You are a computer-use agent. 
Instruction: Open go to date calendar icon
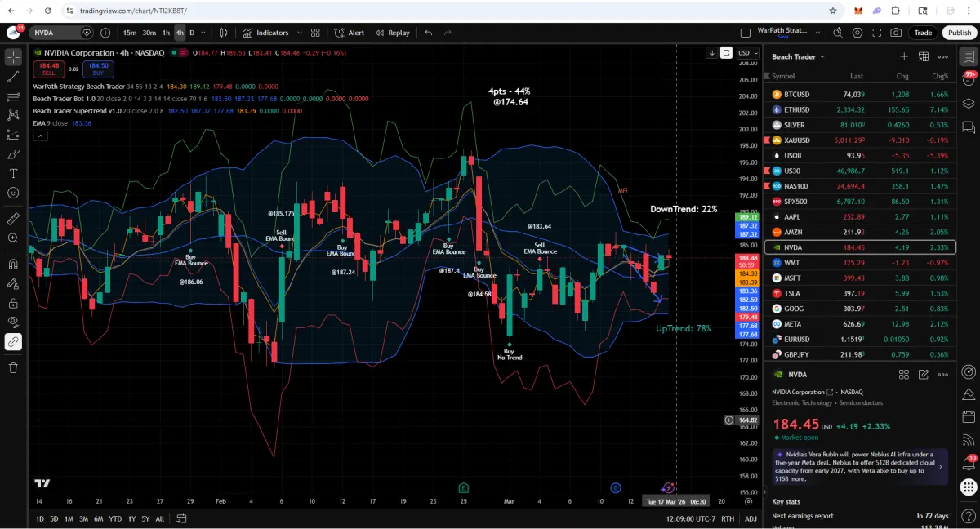[180, 518]
